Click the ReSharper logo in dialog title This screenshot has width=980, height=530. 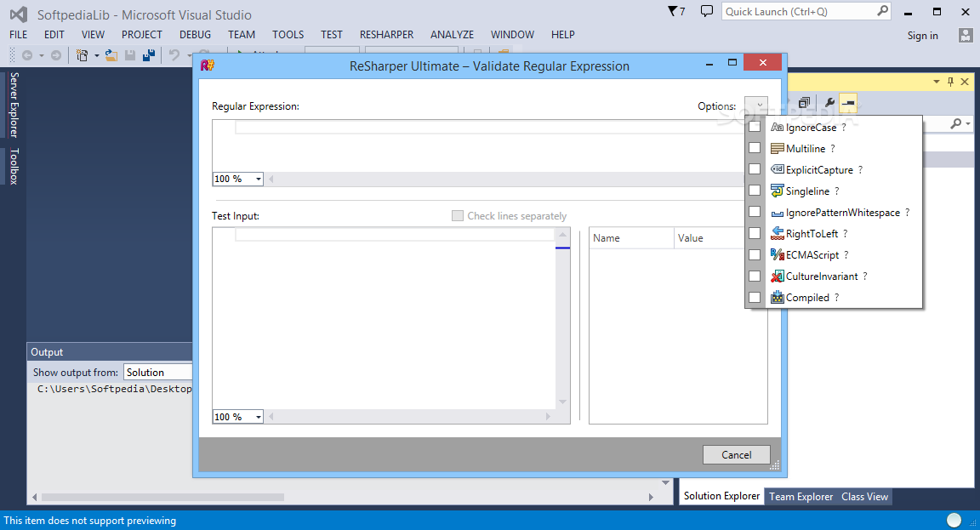(208, 65)
